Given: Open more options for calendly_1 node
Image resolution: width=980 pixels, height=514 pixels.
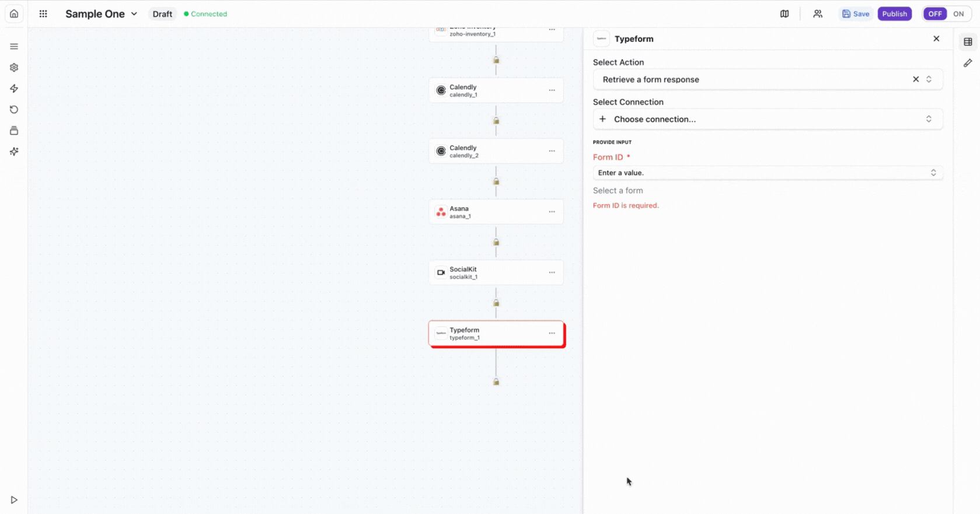Looking at the screenshot, I should [552, 90].
